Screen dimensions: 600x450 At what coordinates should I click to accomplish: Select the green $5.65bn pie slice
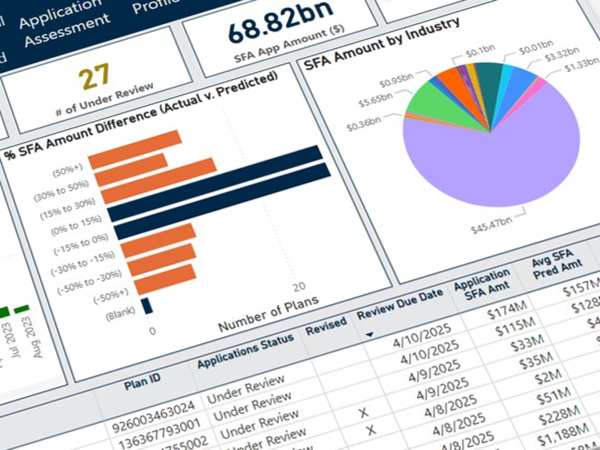[x=440, y=105]
